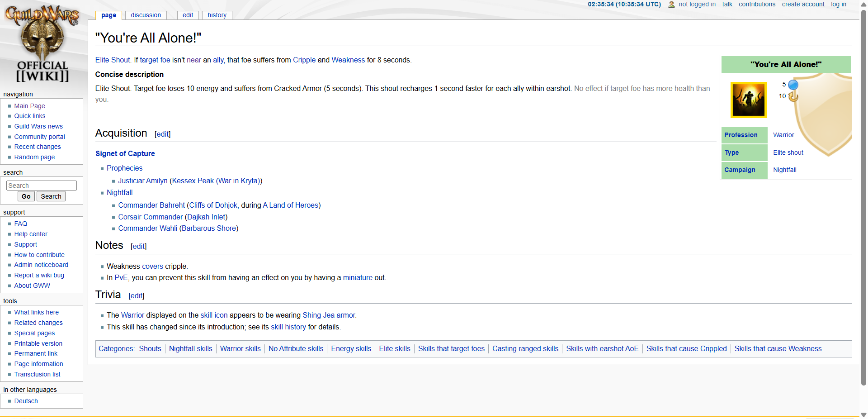View Recent changes
The height and width of the screenshot is (419, 868).
coord(38,147)
